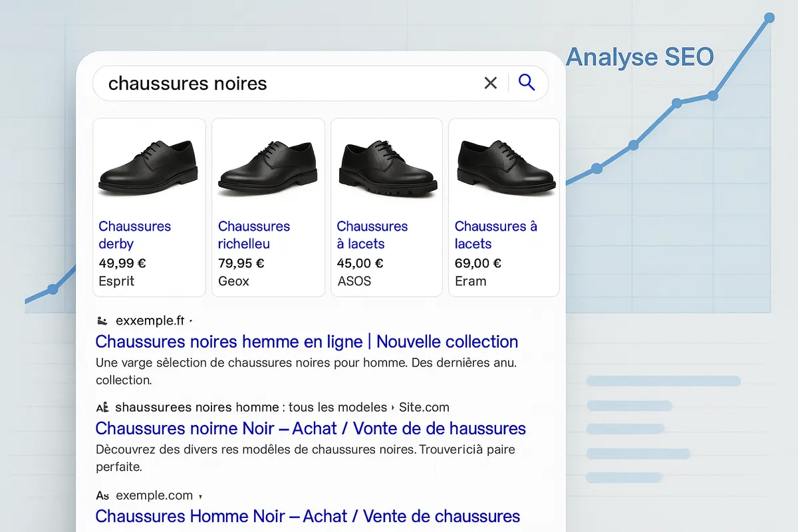Open the 'Chaussures derby' product link
This screenshot has height=532, width=798.
point(135,235)
